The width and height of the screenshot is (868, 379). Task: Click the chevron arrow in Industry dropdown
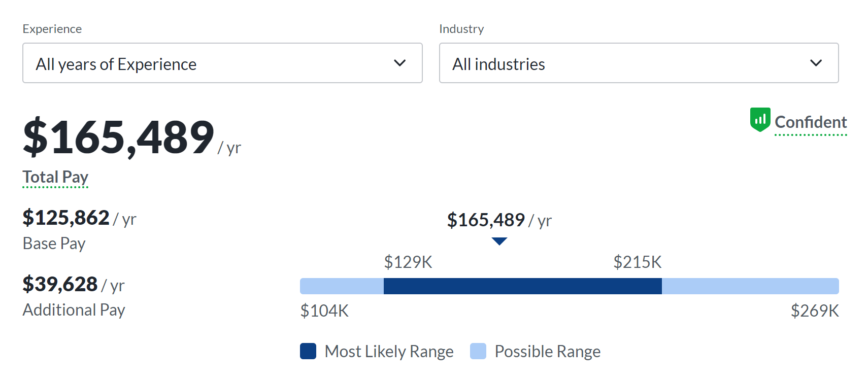pyautogui.click(x=816, y=63)
